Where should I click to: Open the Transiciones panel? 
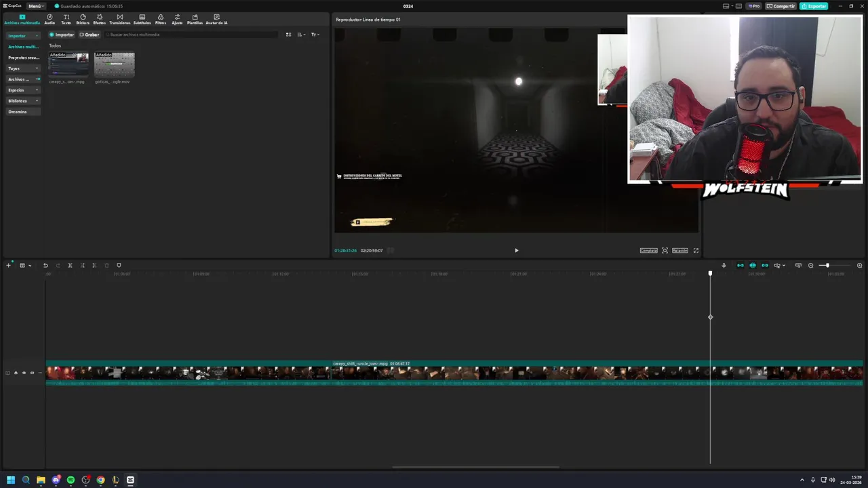click(x=120, y=20)
